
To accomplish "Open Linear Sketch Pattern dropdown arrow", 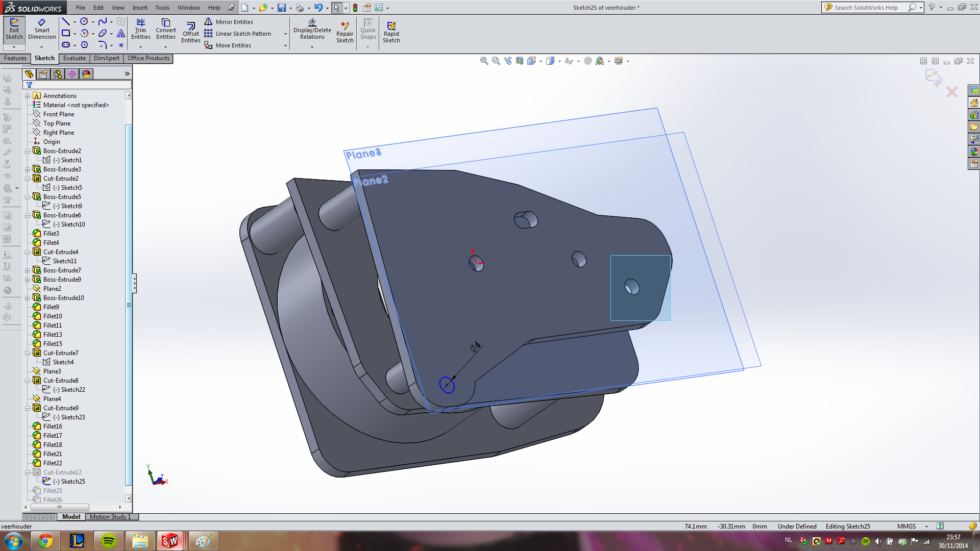I will coord(285,34).
